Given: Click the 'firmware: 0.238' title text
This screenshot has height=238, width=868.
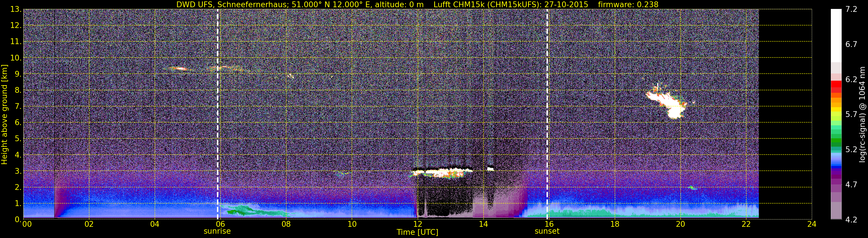Looking at the screenshot, I should pyautogui.click(x=628, y=4).
